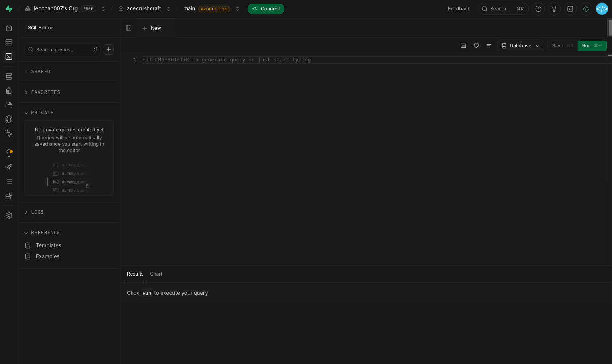
Task: Open the organization switcher chevrons
Action: coord(103,9)
